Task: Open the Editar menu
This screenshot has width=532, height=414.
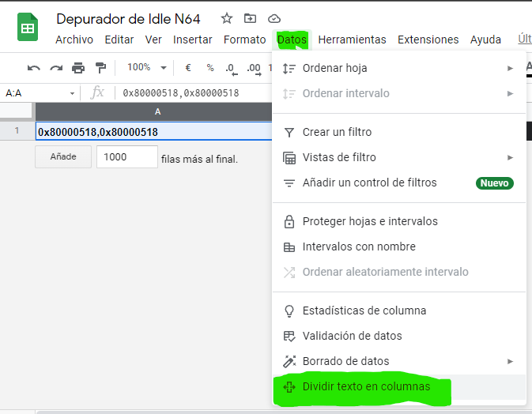Action: [x=119, y=40]
